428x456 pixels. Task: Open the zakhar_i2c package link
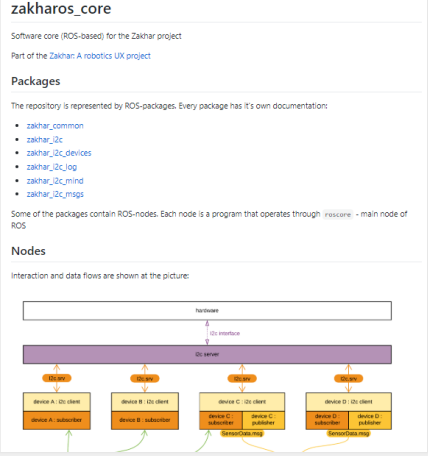pyautogui.click(x=45, y=140)
